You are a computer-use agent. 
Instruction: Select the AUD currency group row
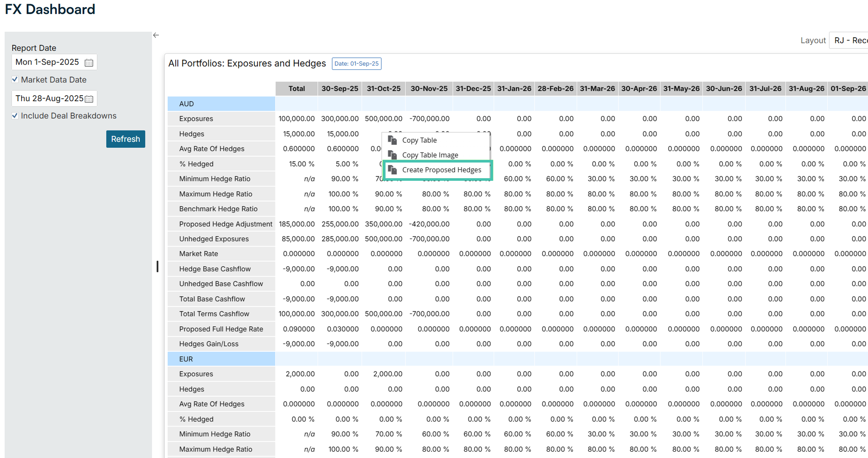[x=221, y=104]
